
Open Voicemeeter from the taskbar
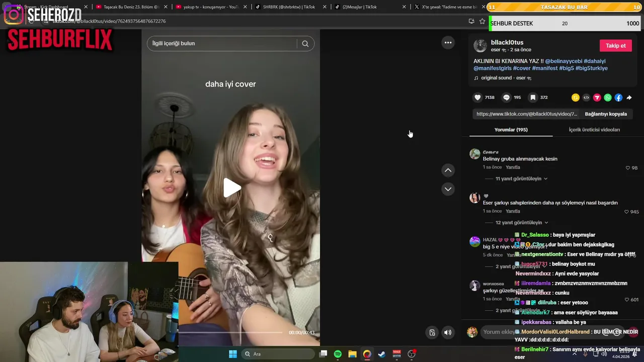(x=396, y=354)
